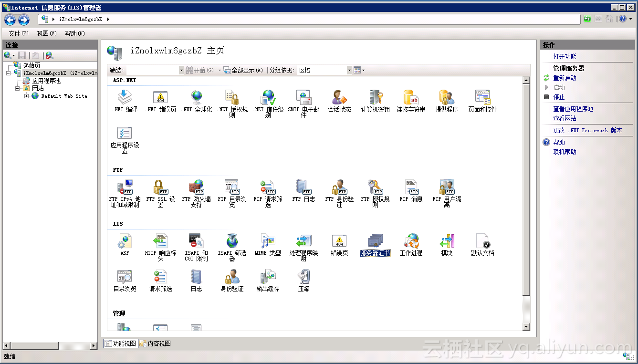The height and width of the screenshot is (364, 638).
Task: Open 输出缓存 feature
Action: pyautogui.click(x=268, y=280)
